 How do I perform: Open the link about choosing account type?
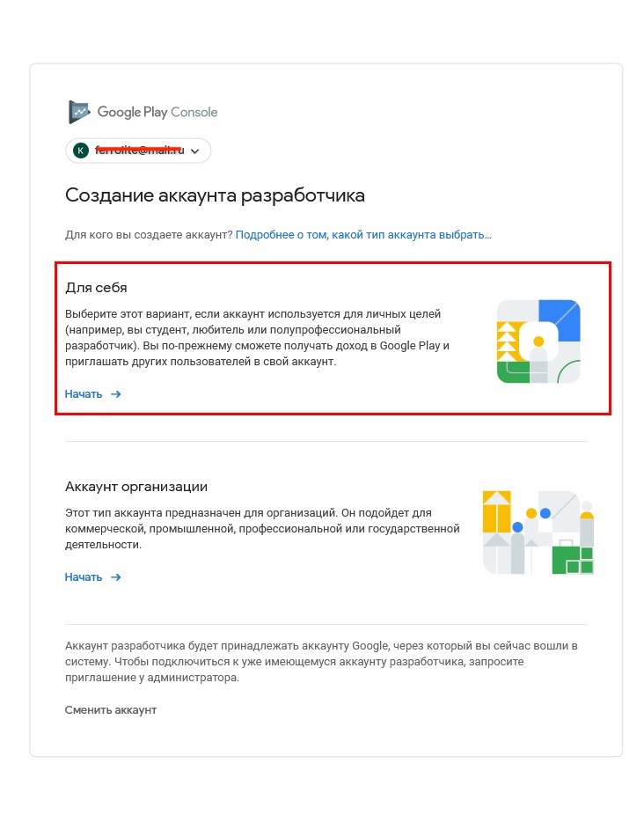(x=363, y=235)
